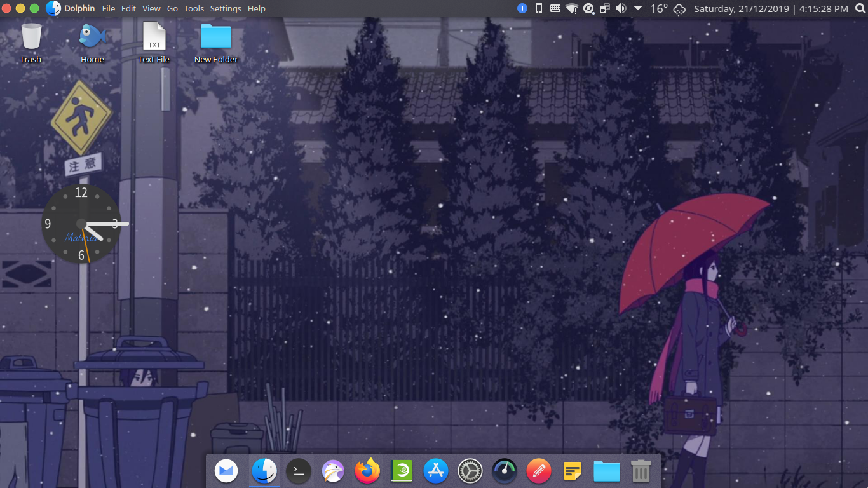Open the red pencil editor icon
The height and width of the screenshot is (488, 868).
click(538, 471)
